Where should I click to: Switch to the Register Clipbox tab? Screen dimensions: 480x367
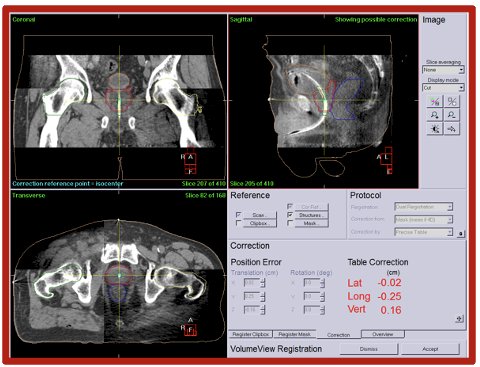click(251, 334)
